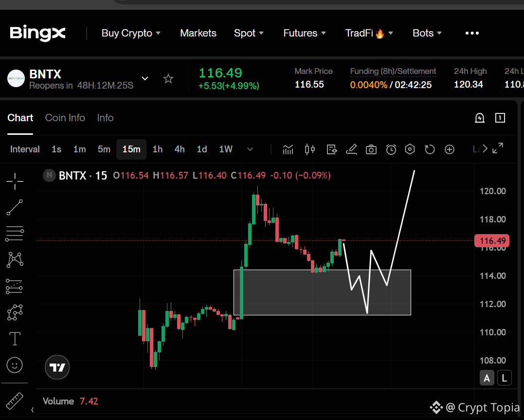The width and height of the screenshot is (524, 420).
Task: Expand the BNTX pair selector chevron
Action: click(145, 78)
